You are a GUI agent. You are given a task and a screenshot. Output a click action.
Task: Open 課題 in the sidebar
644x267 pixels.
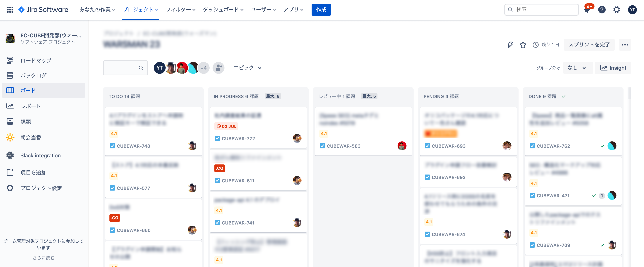point(44,122)
